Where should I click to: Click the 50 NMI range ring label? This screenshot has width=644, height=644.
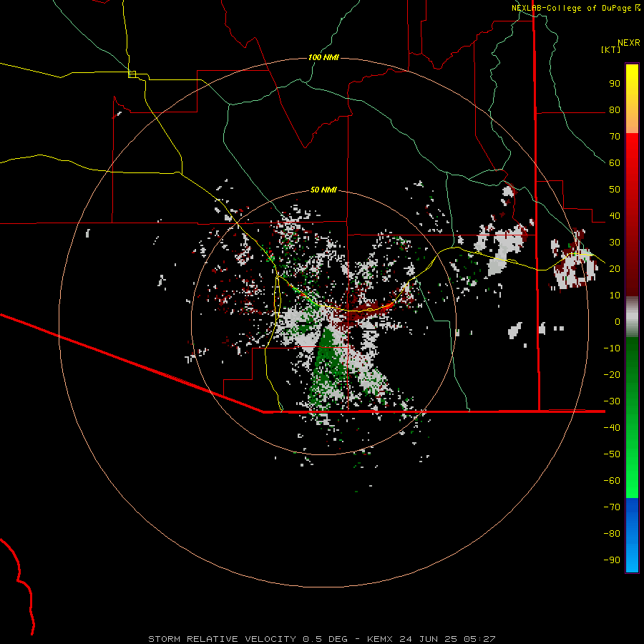(x=323, y=190)
